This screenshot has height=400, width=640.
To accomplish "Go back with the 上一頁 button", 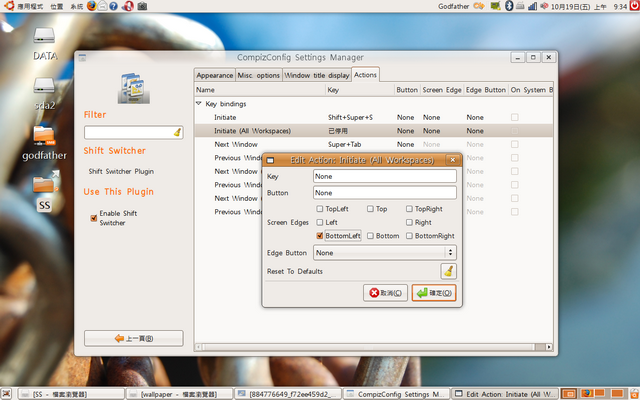I will [x=134, y=338].
